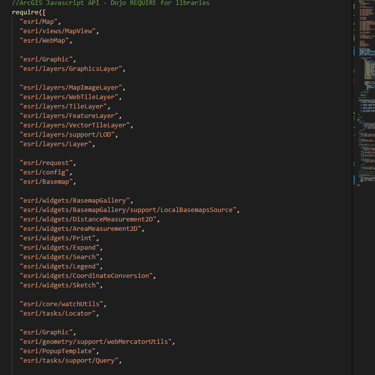The height and width of the screenshot is (375, 375).
Task: Click "esri/WebMap" string line
Action: tap(44, 41)
